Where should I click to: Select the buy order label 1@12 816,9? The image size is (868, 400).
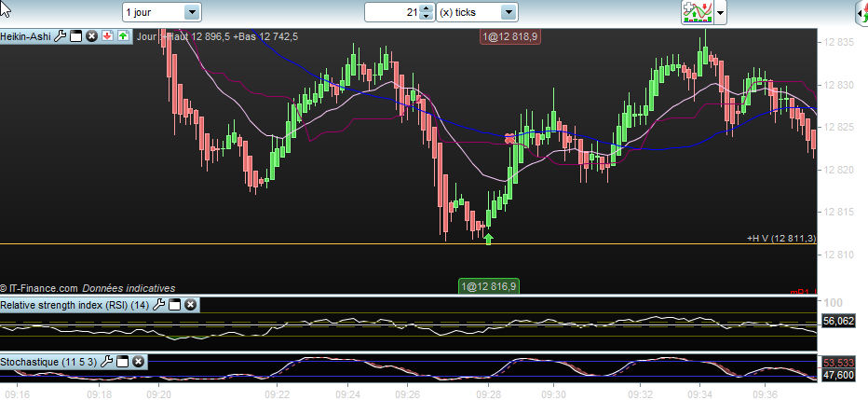(489, 286)
